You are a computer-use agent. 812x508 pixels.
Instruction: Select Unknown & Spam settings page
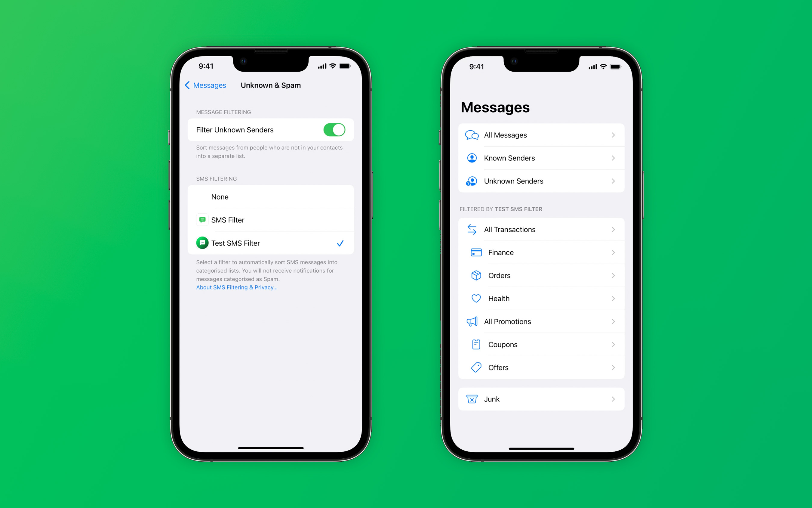(x=270, y=85)
